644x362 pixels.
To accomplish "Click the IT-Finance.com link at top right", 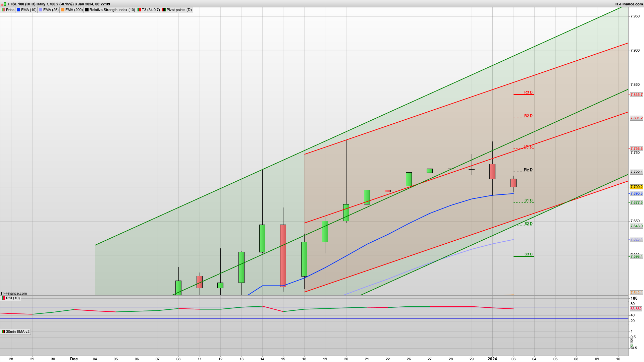I will click(x=629, y=4).
